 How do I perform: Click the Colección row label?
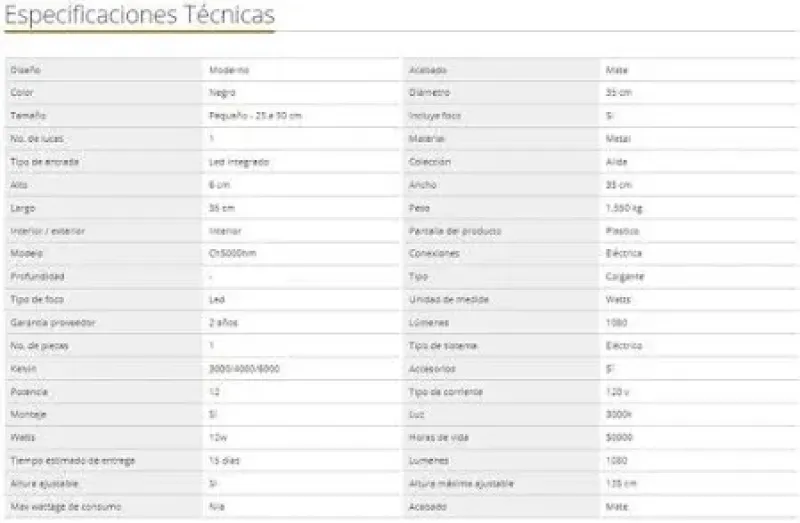(430, 162)
